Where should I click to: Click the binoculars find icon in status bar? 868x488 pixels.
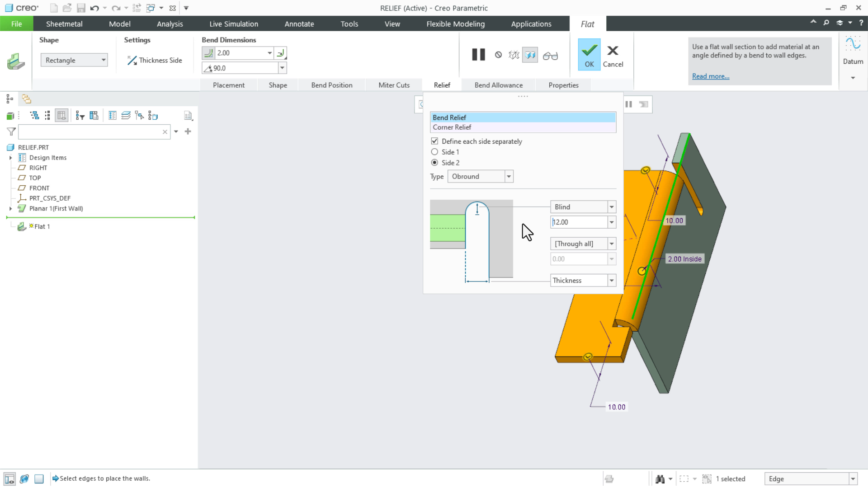(660, 479)
